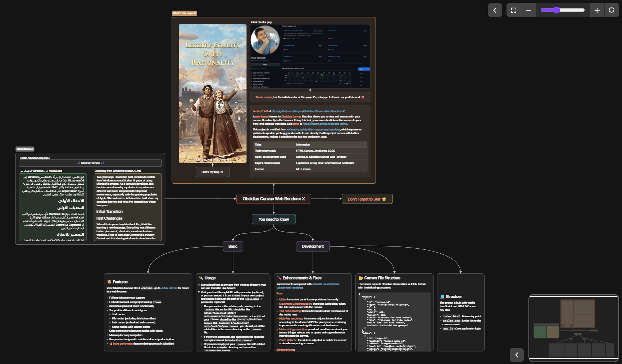Open the JSON Canvas link in Features
This screenshot has height=364, width=622.
[169, 288]
